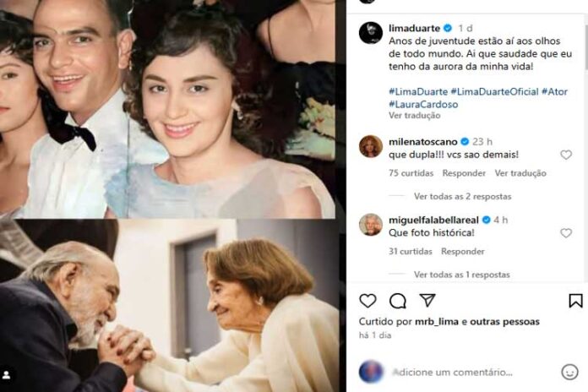Reply to milenatoscano's comment
Viewport: 588px width, 392px height.
tap(464, 173)
